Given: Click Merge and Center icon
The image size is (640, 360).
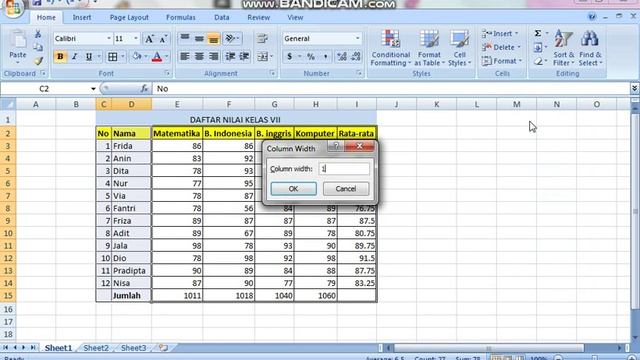Looking at the screenshot, I should 262,56.
